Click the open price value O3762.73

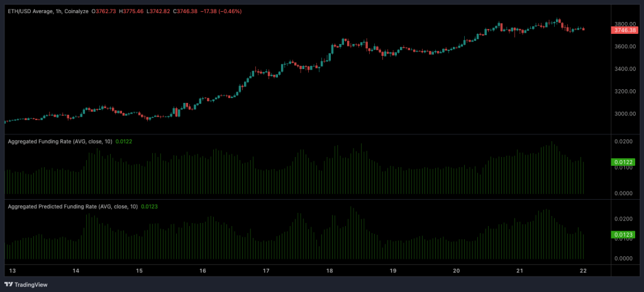[106, 11]
